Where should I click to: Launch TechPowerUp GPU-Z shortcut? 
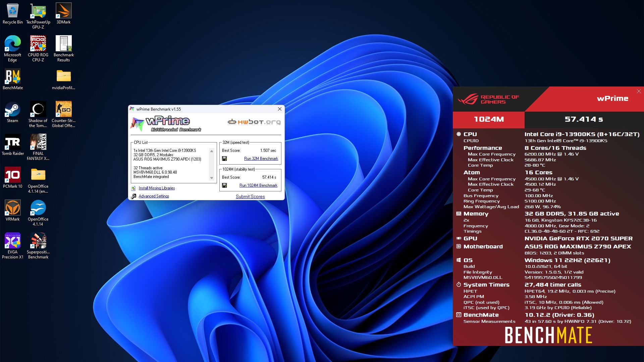tap(38, 16)
